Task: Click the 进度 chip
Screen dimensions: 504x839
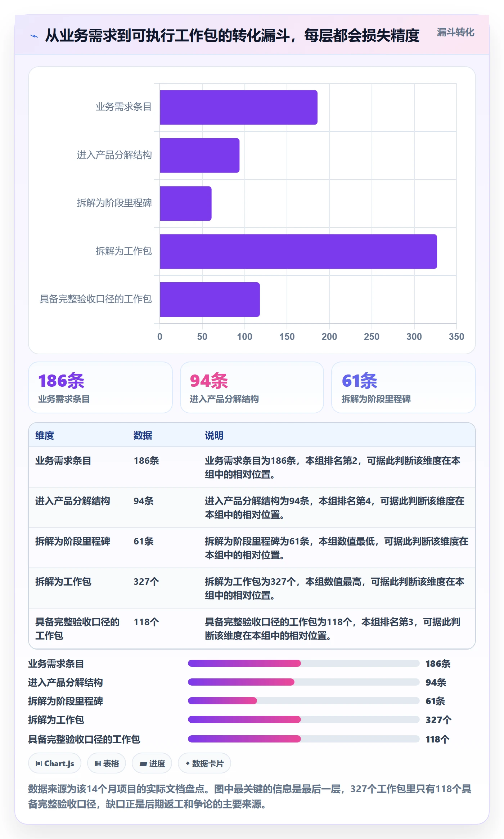Action: click(152, 763)
